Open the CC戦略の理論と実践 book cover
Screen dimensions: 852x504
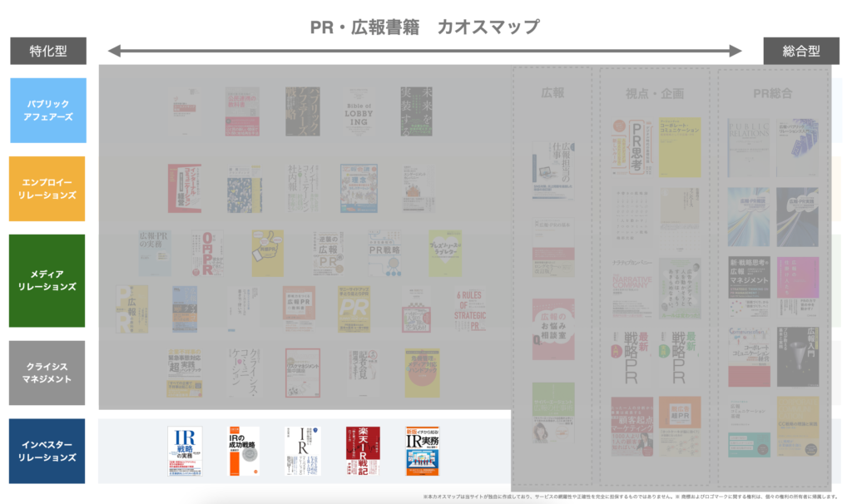798,427
